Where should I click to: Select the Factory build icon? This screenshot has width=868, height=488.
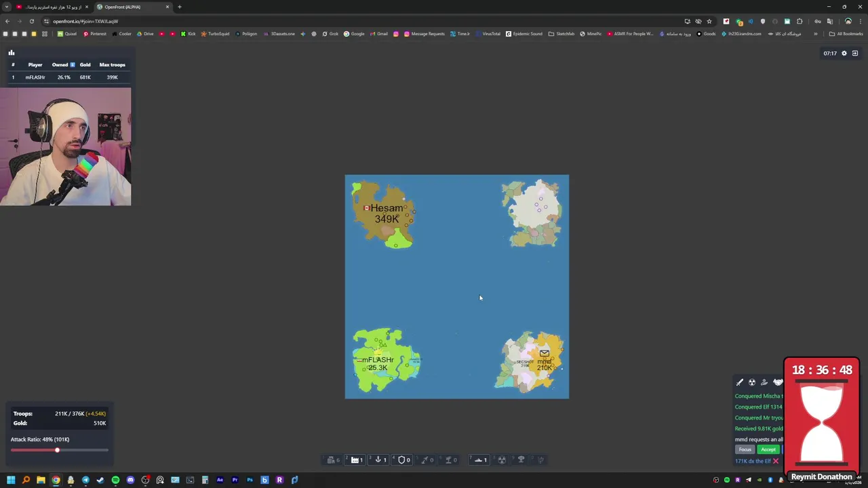pos(355,460)
